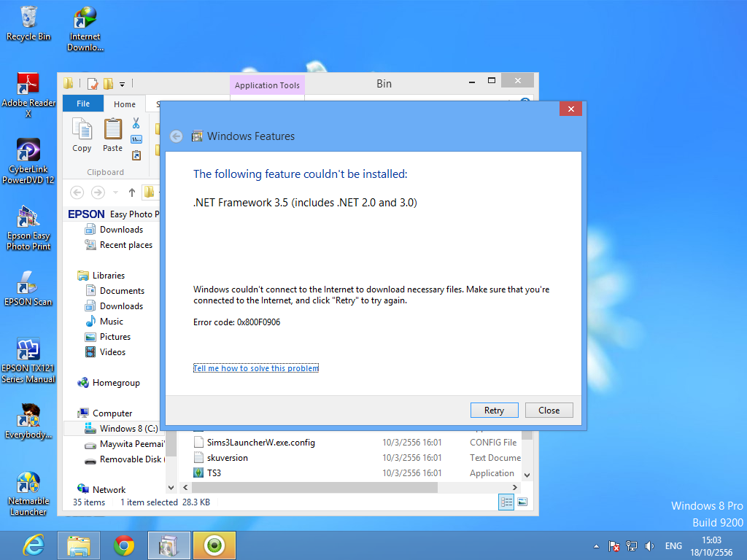The height and width of the screenshot is (560, 747).
Task: Click the Retry button in Windows Features
Action: pos(494,410)
